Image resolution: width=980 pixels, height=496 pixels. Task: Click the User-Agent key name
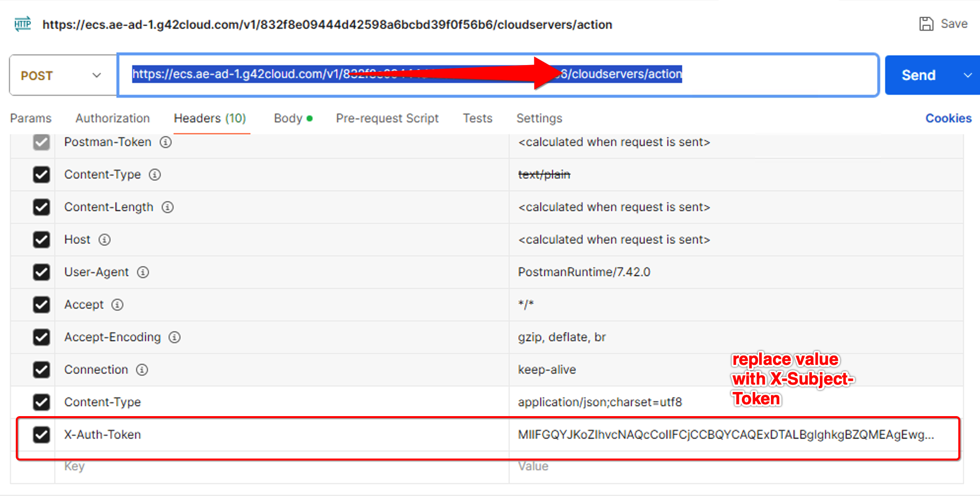coord(97,272)
